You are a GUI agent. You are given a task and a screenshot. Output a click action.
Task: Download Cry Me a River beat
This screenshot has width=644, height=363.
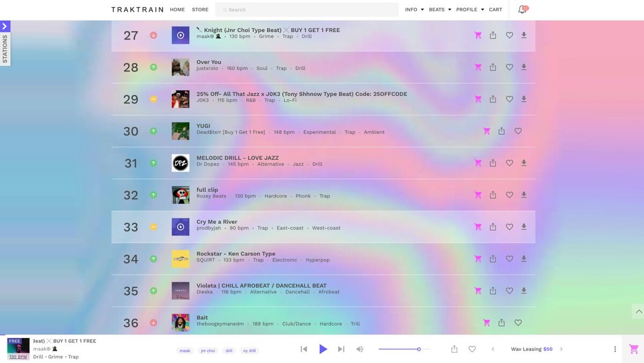pyautogui.click(x=524, y=227)
